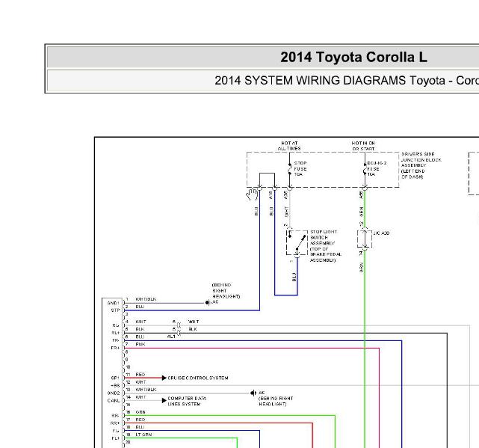This screenshot has width=479, height=448.
Task: Click the 'RL+' pin label
Action: tap(115, 333)
